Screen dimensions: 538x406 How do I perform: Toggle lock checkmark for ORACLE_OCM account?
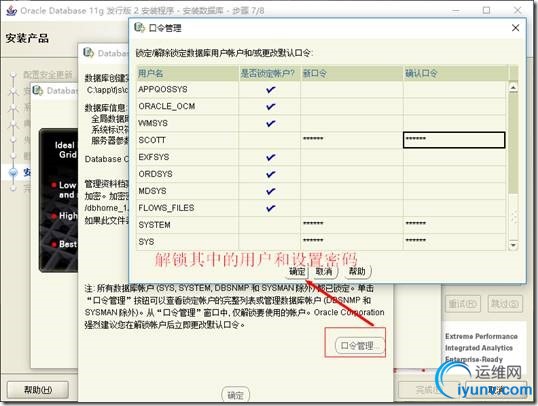pyautogui.click(x=270, y=106)
